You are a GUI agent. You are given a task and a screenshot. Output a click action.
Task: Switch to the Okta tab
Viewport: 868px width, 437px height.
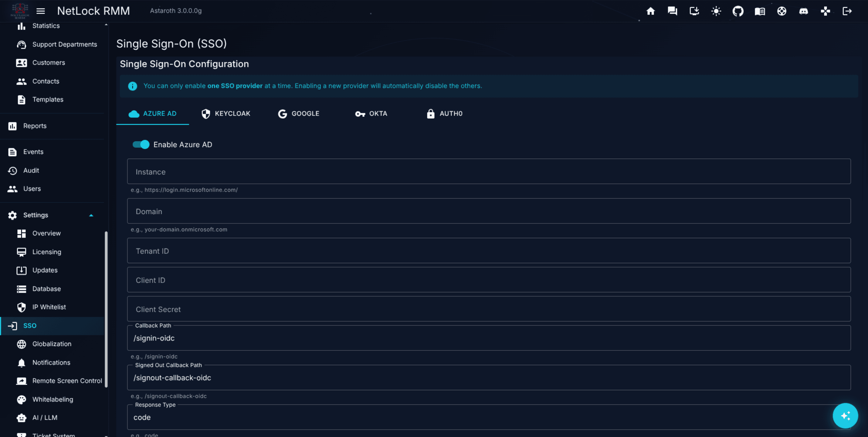click(371, 114)
